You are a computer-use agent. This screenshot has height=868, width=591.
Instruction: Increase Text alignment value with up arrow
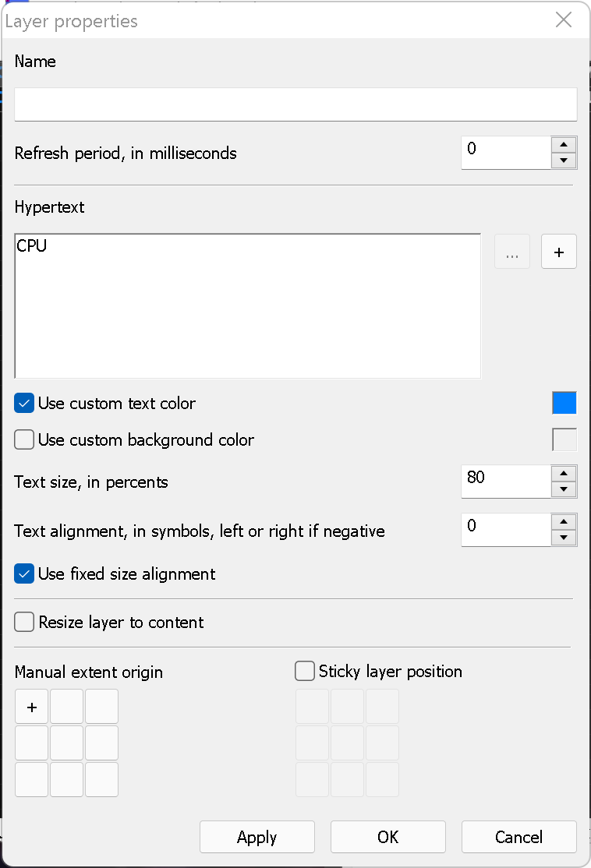click(564, 522)
